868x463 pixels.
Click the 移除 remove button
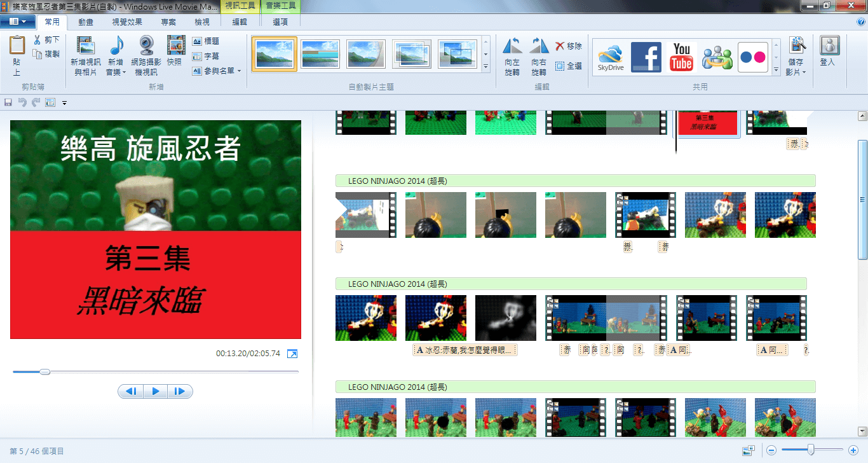(x=568, y=46)
